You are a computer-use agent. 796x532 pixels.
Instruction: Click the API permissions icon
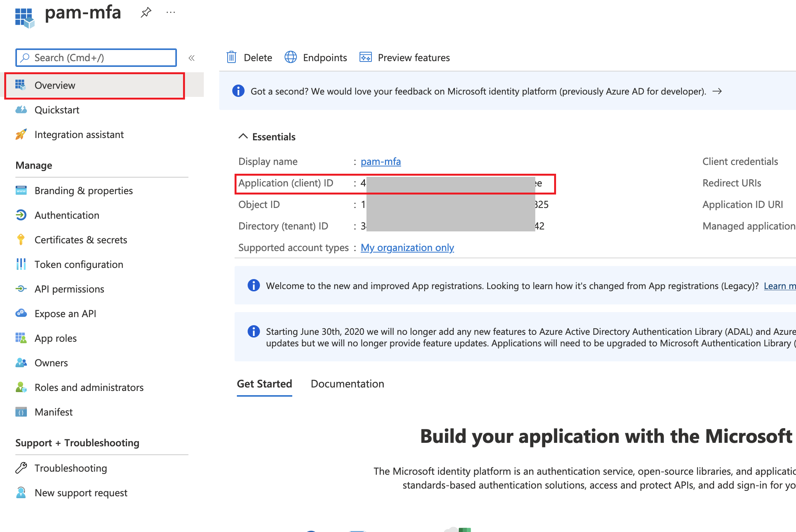pos(21,289)
